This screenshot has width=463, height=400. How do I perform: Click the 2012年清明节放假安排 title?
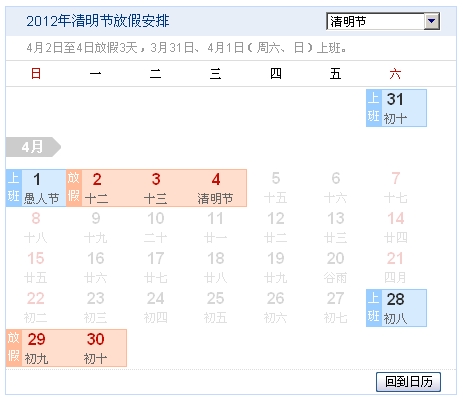(98, 21)
